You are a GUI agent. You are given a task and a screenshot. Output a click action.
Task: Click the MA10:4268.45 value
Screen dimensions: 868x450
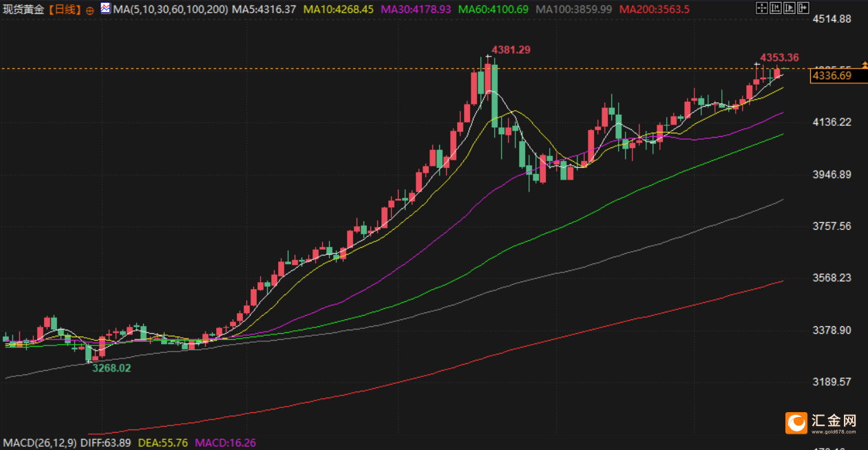click(339, 10)
